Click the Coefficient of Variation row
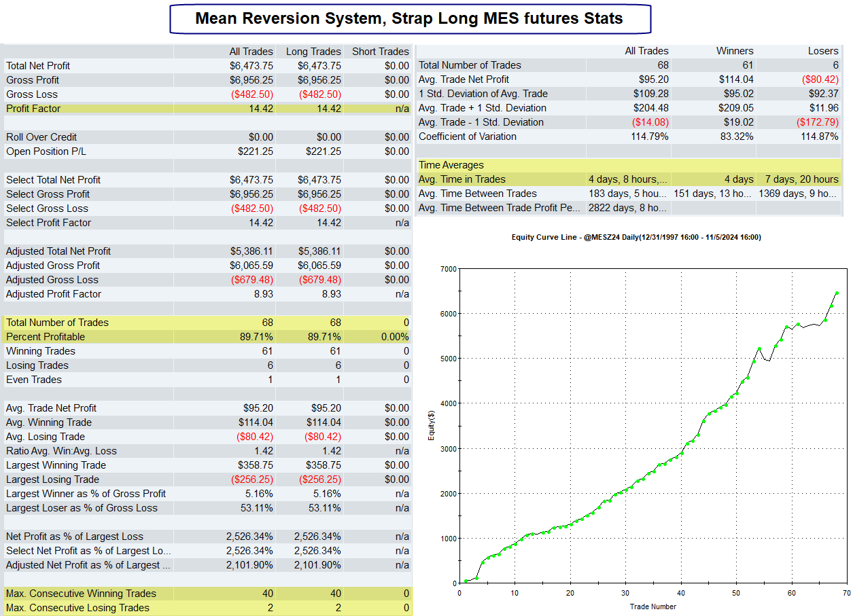 (629, 137)
